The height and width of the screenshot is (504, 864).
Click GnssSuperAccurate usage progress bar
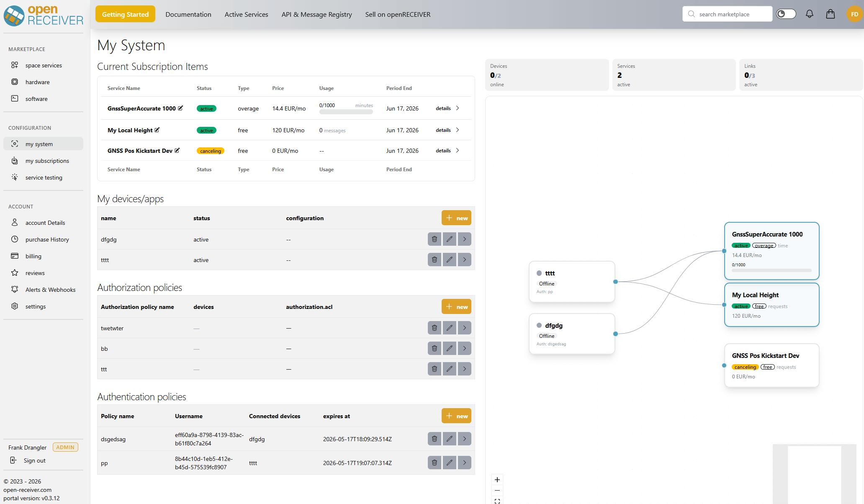346,112
